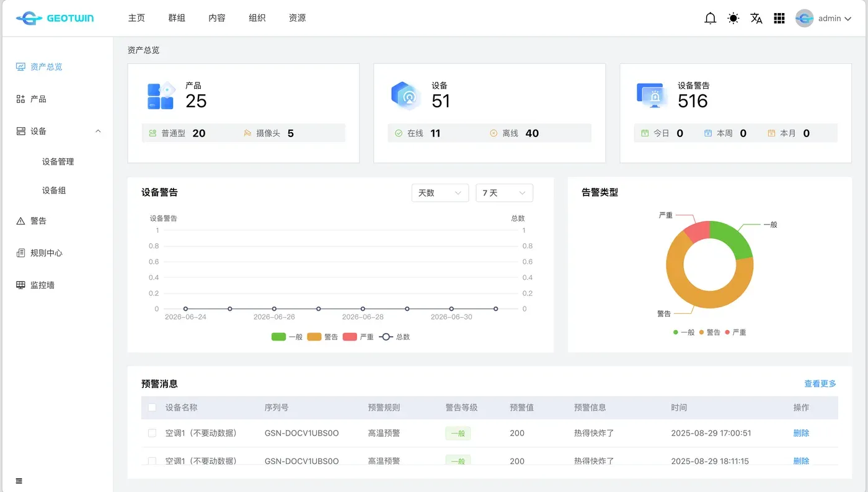This screenshot has width=868, height=492.
Task: Click the 查看更多 link
Action: pyautogui.click(x=820, y=384)
